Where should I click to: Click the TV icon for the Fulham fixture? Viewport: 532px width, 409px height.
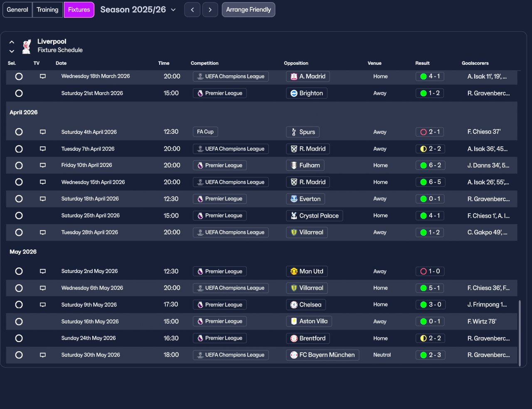(42, 165)
